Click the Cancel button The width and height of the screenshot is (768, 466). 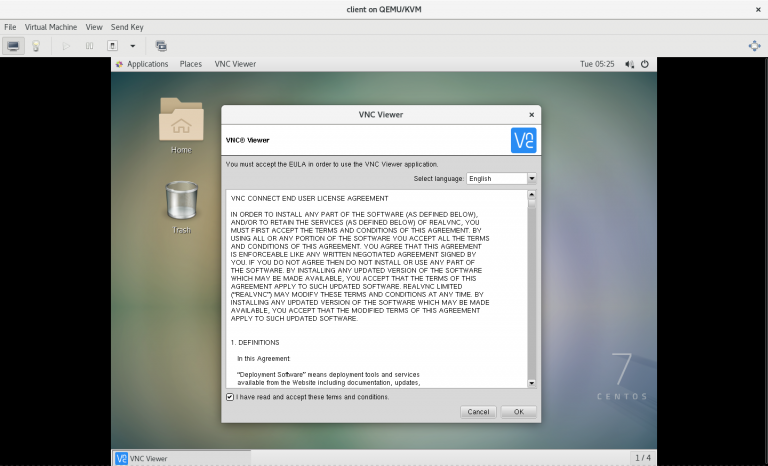click(x=478, y=412)
